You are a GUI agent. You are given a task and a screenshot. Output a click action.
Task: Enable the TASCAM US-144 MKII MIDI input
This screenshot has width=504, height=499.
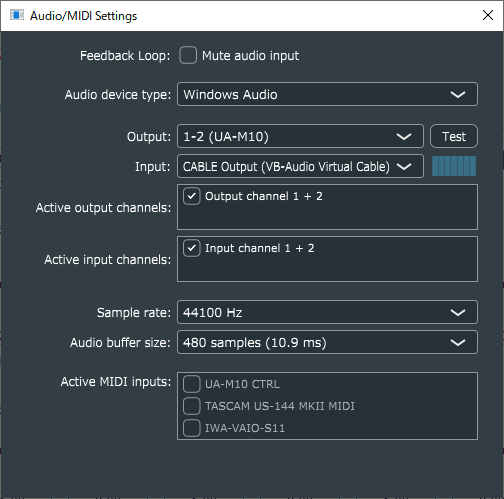[192, 406]
